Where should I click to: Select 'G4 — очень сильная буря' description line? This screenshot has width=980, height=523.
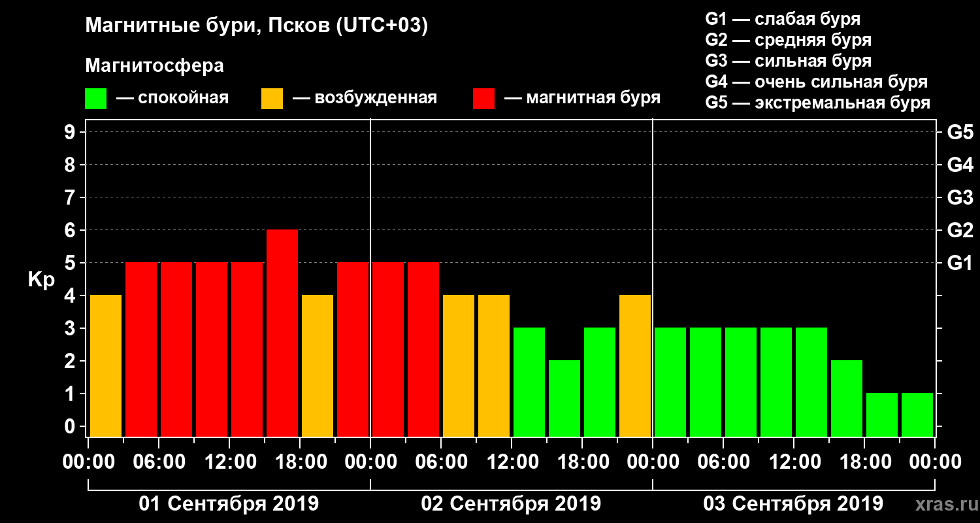(816, 82)
